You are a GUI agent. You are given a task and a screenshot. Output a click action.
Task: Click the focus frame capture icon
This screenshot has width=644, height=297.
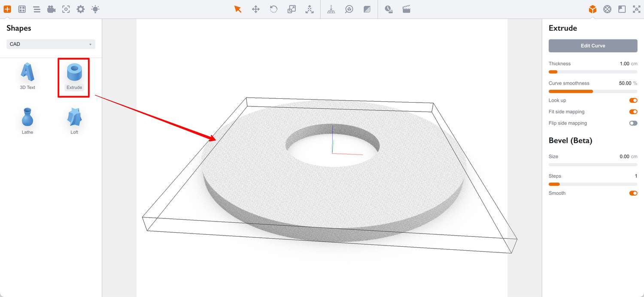pyautogui.click(x=66, y=9)
